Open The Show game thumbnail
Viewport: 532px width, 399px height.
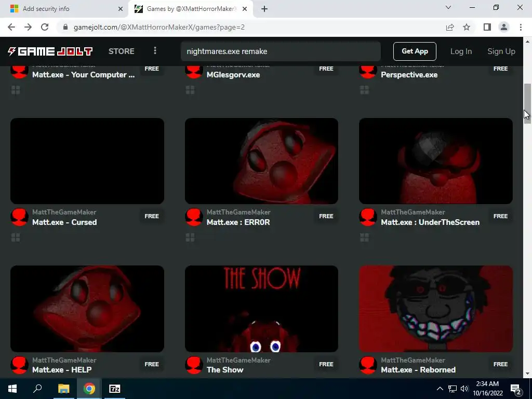coord(261,309)
